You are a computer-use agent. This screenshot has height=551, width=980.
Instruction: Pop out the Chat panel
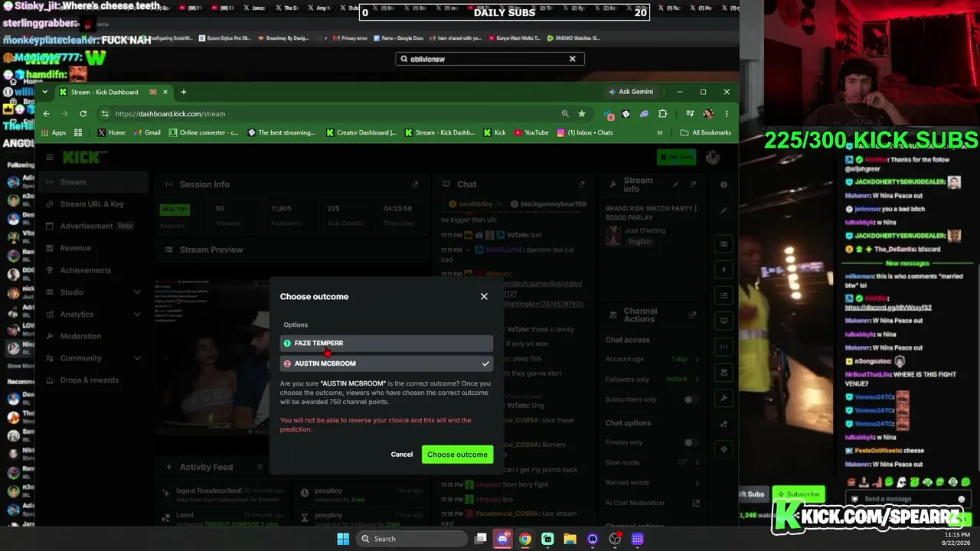pyautogui.click(x=582, y=184)
